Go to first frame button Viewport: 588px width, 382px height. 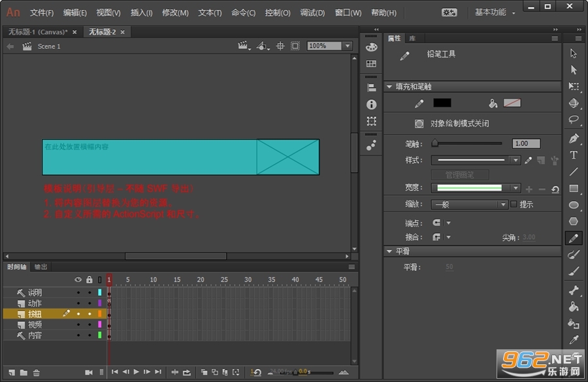[x=115, y=372]
